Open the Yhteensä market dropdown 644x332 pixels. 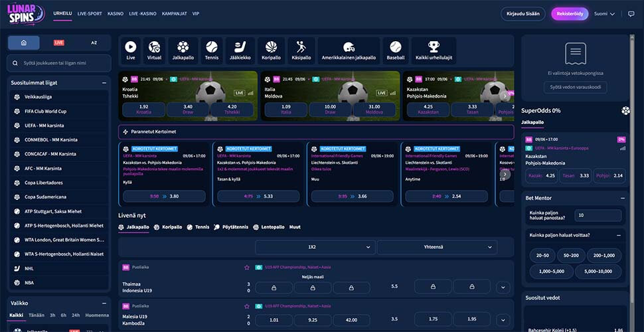coord(437,248)
